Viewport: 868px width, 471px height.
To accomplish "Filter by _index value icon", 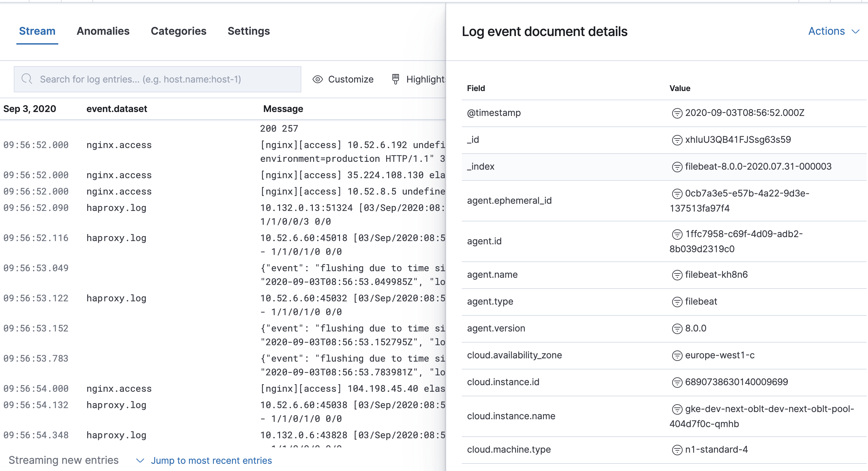I will (677, 167).
